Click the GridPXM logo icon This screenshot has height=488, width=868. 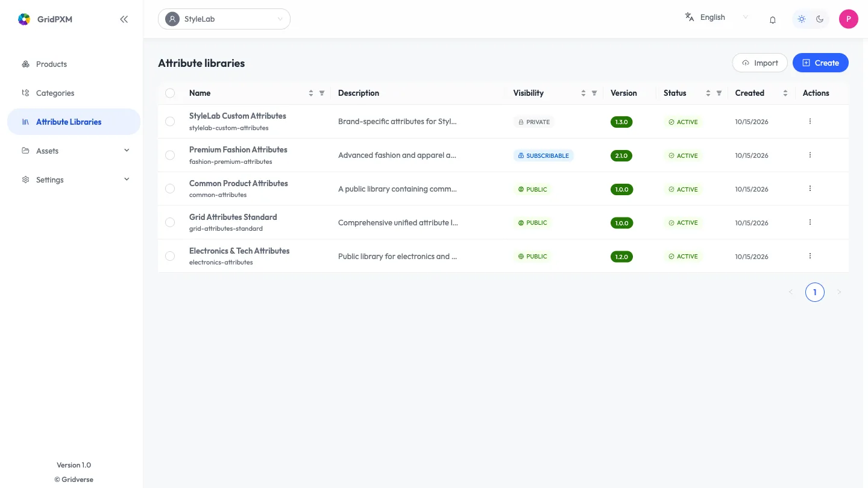pyautogui.click(x=24, y=19)
